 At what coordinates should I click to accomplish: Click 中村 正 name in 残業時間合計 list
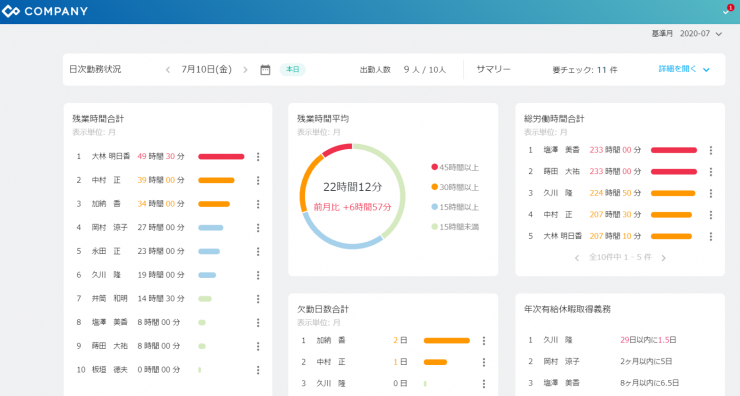click(106, 180)
